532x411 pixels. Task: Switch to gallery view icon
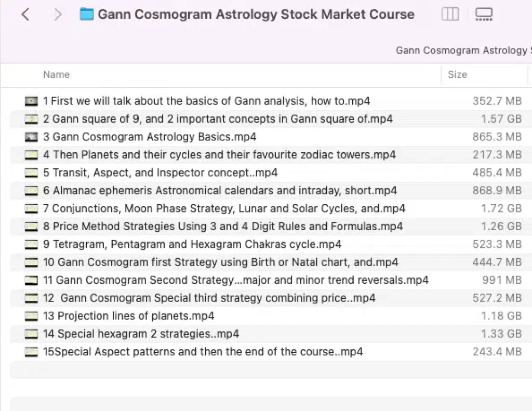pos(484,14)
